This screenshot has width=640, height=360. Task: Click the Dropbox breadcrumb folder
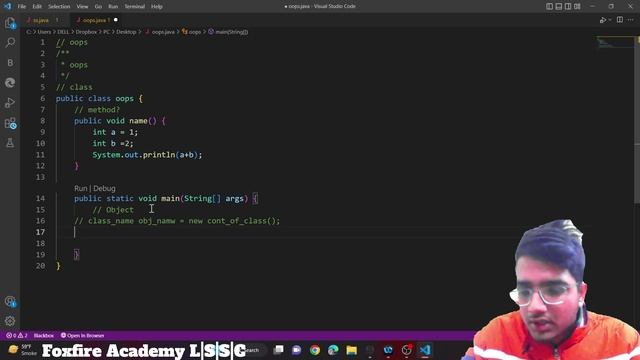click(x=86, y=32)
